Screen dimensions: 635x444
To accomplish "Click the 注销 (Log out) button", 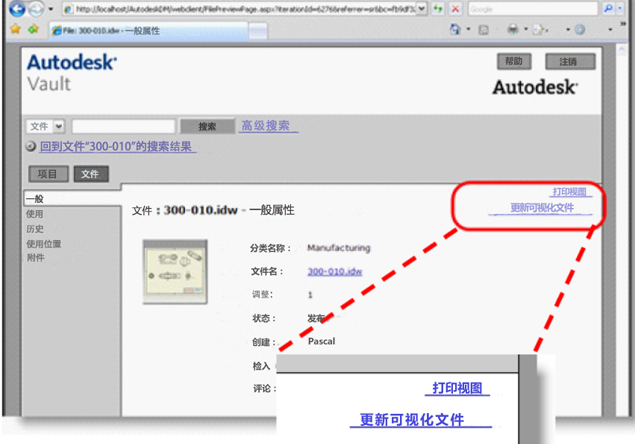I will pyautogui.click(x=570, y=62).
